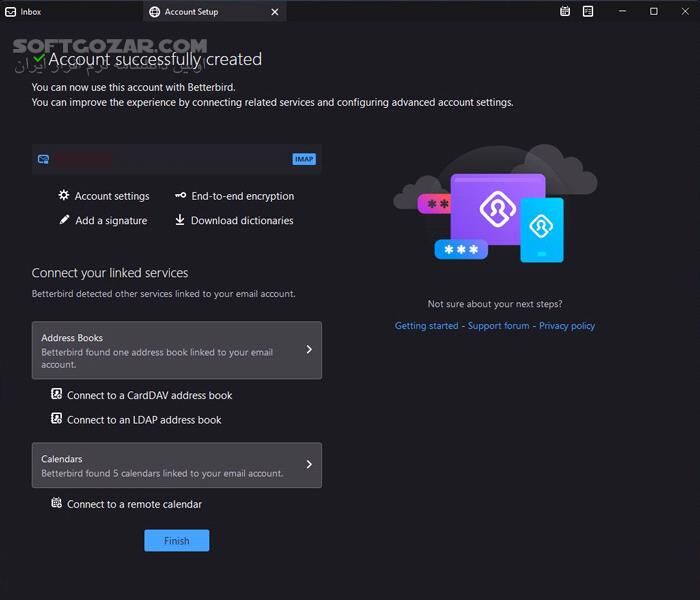Click the CardDAV address book icon
Viewport: 700px width, 600px height.
coord(57,395)
